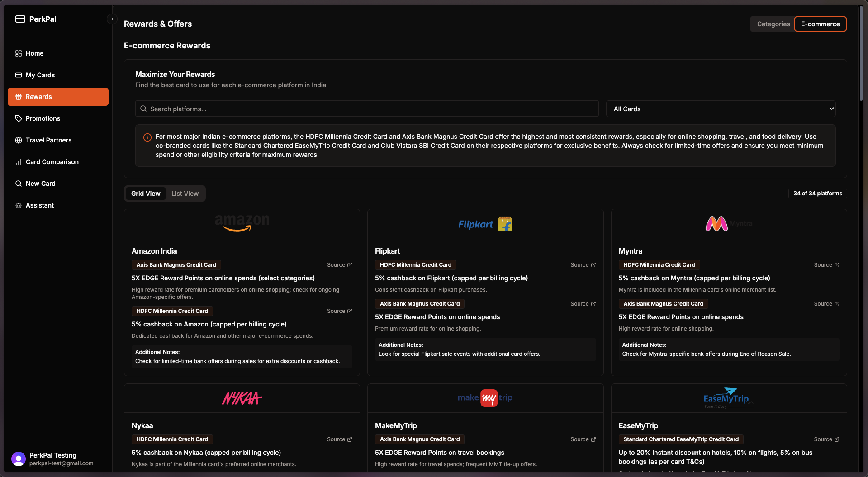Open Travel Partners page
This screenshot has height=477, width=868.
point(58,140)
